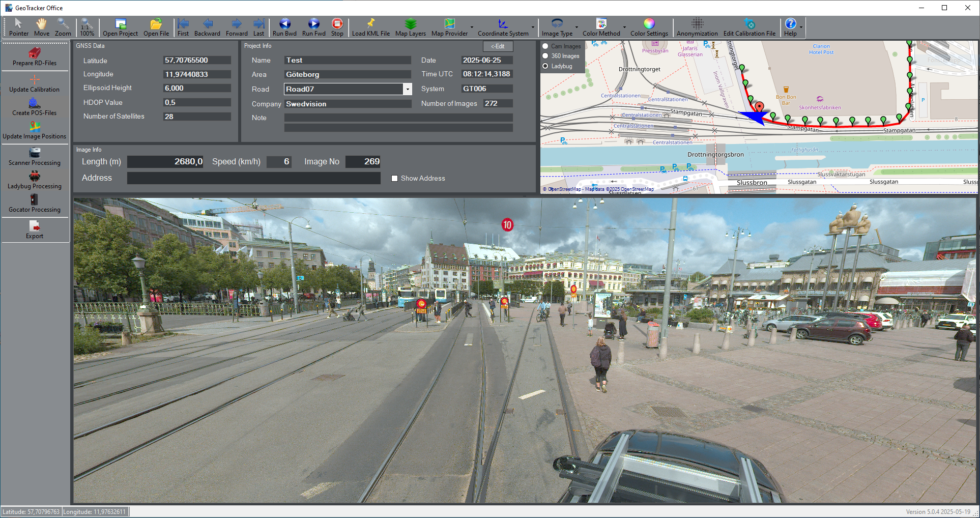Enable the Show Address checkbox
This screenshot has width=980, height=518.
pos(394,178)
